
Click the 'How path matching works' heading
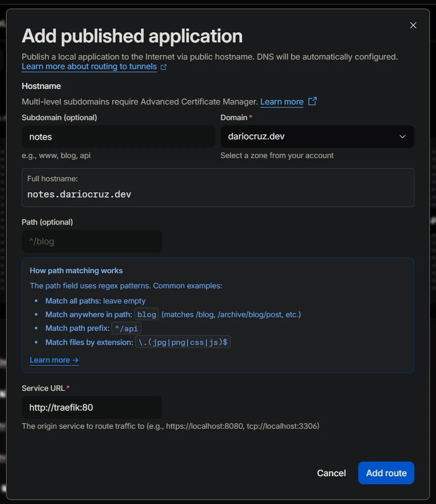click(76, 271)
